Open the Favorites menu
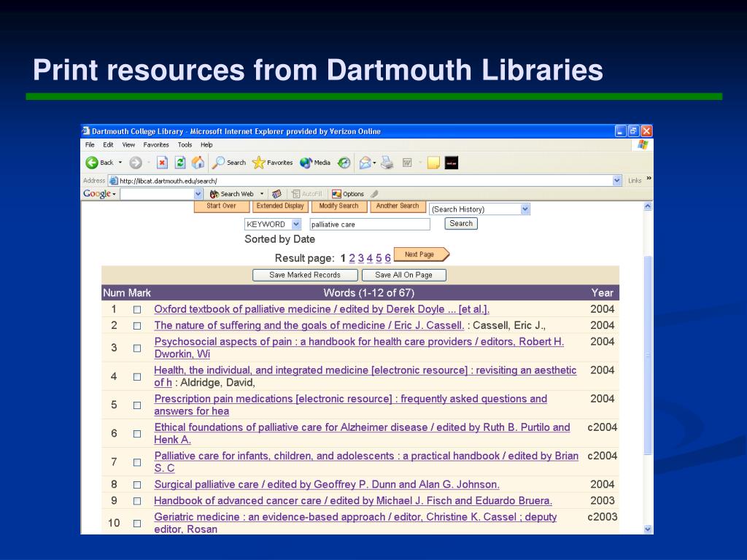This screenshot has height=560, width=747. pos(156,145)
